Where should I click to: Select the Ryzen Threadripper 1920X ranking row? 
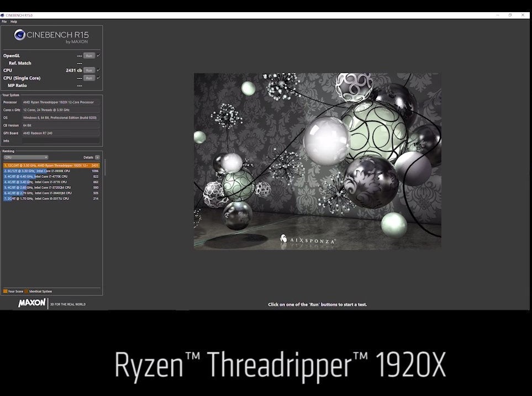[51, 165]
